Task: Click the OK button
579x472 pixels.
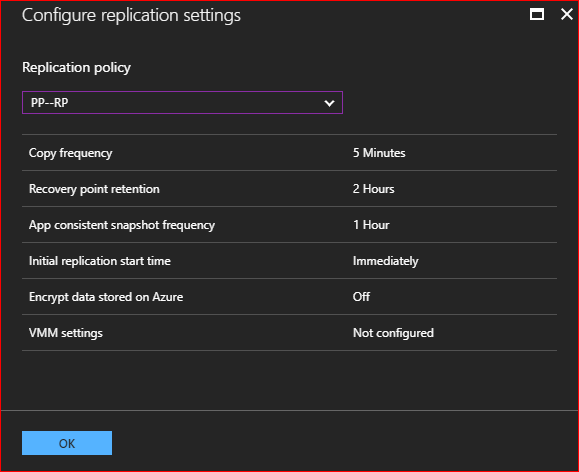Action: point(67,443)
